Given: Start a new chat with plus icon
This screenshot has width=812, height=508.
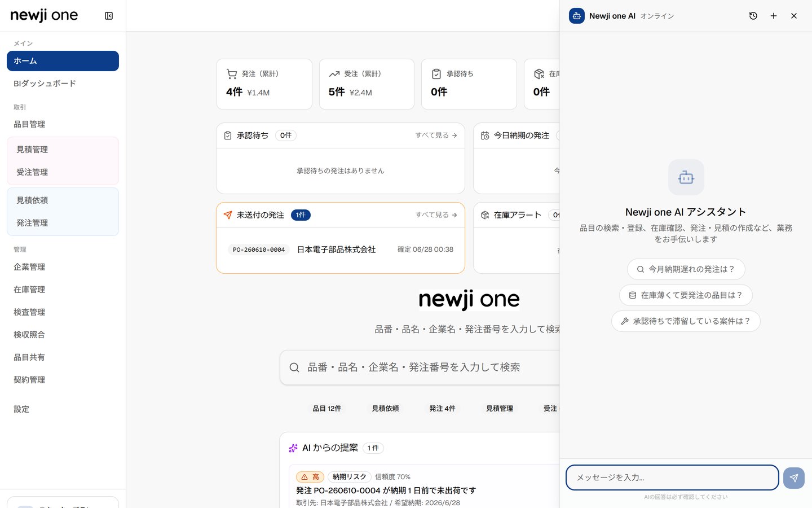Looking at the screenshot, I should (x=774, y=16).
